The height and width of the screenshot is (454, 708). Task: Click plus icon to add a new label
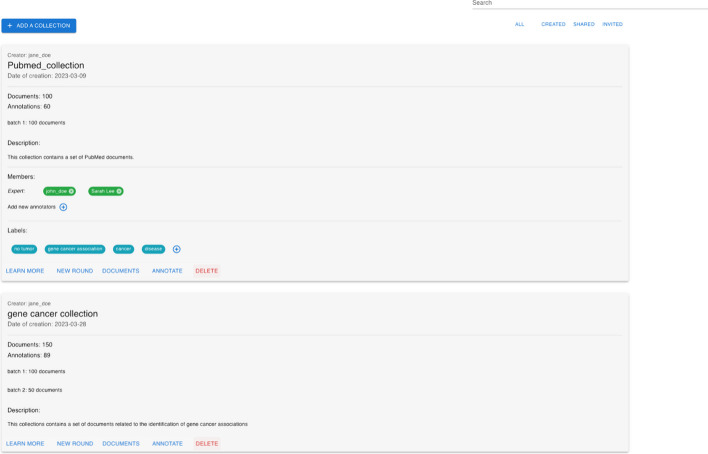pyautogui.click(x=176, y=249)
